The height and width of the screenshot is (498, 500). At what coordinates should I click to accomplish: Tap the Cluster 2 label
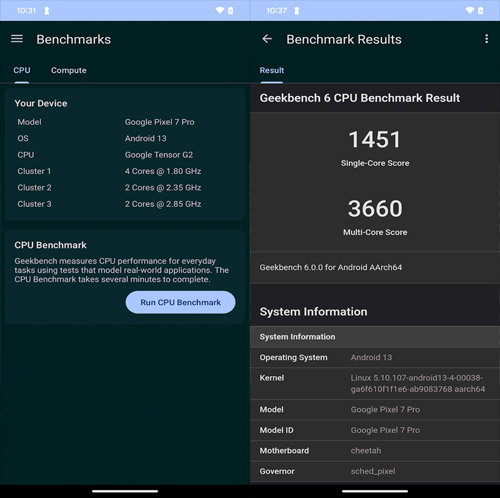(x=34, y=187)
